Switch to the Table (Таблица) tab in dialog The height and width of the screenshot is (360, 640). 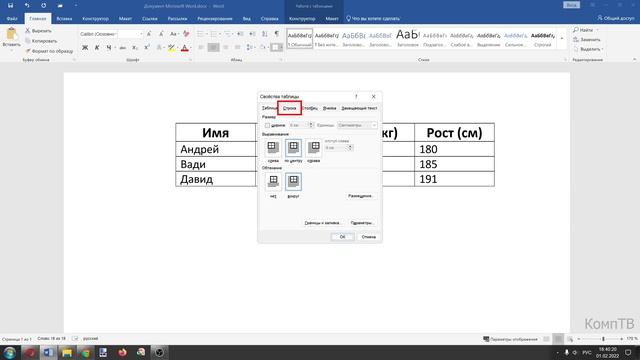point(269,108)
